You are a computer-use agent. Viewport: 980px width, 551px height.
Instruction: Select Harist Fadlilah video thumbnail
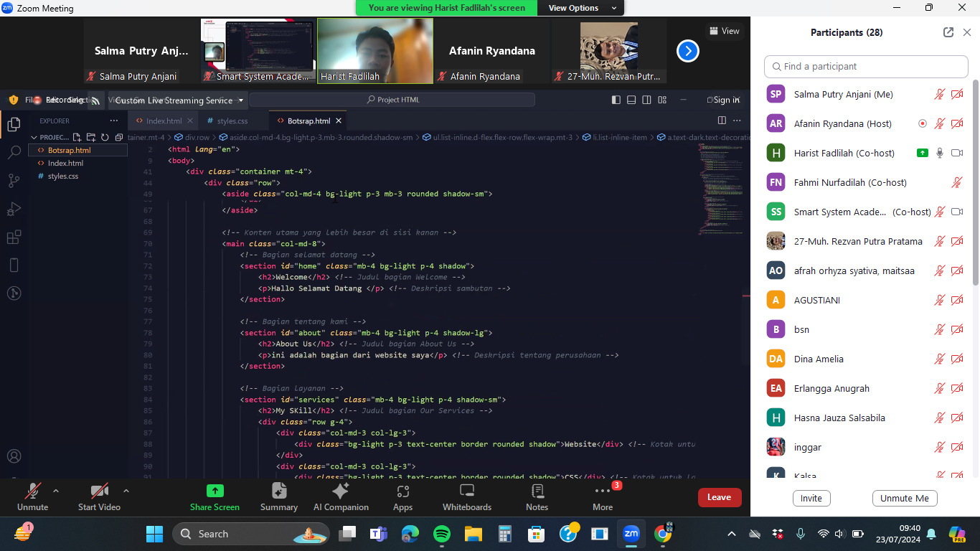point(375,50)
